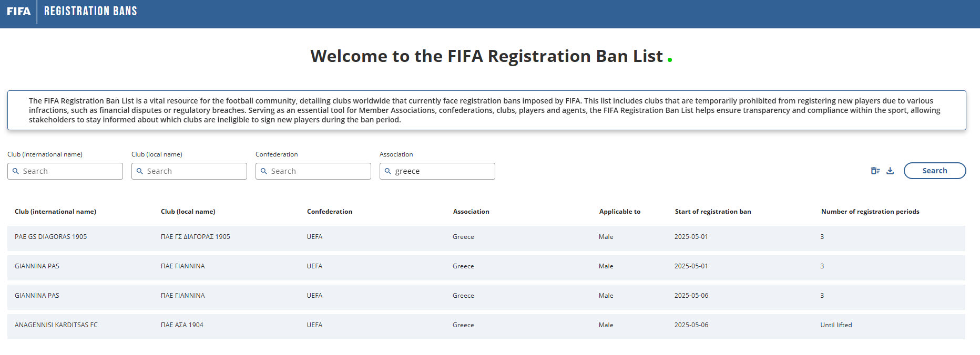Click the FIFA logo in header

pos(19,11)
